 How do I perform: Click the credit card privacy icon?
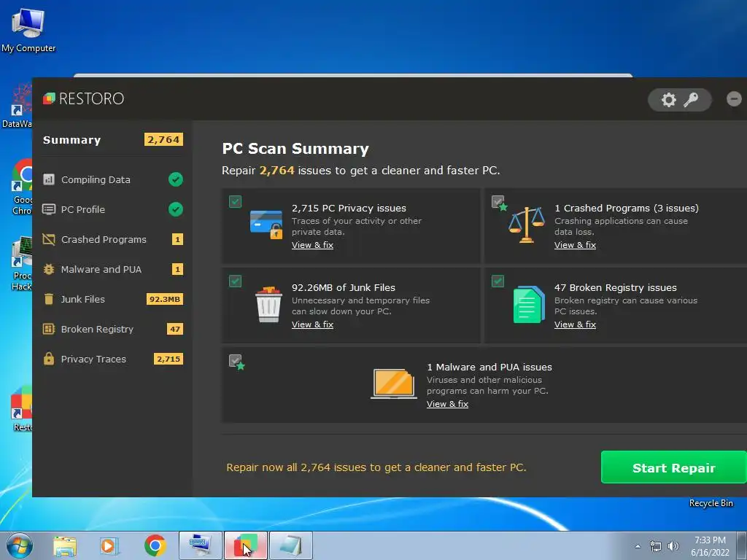point(266,225)
